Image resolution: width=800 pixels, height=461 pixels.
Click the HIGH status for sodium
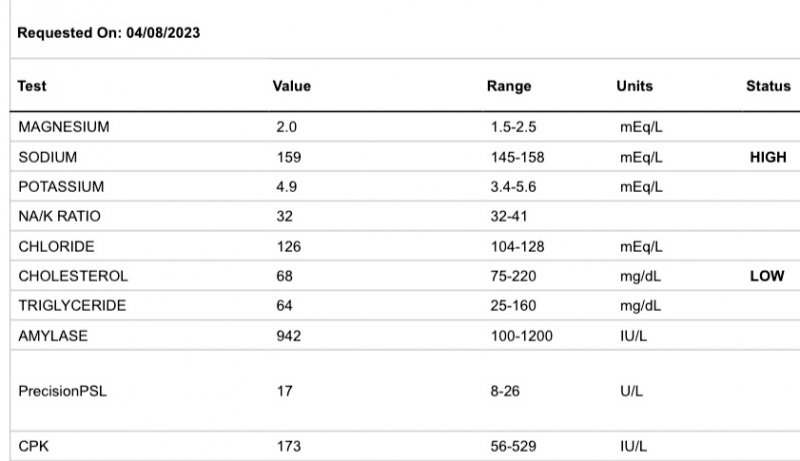pos(768,157)
